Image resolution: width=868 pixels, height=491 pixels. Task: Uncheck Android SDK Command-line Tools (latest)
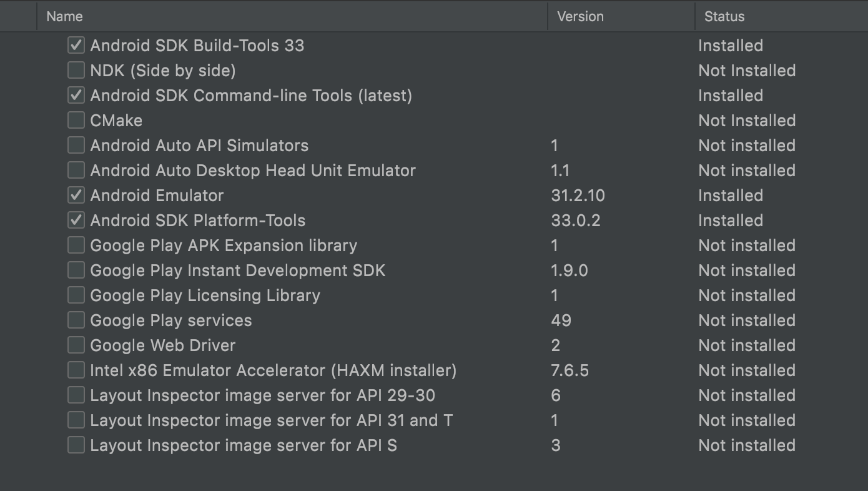76,95
